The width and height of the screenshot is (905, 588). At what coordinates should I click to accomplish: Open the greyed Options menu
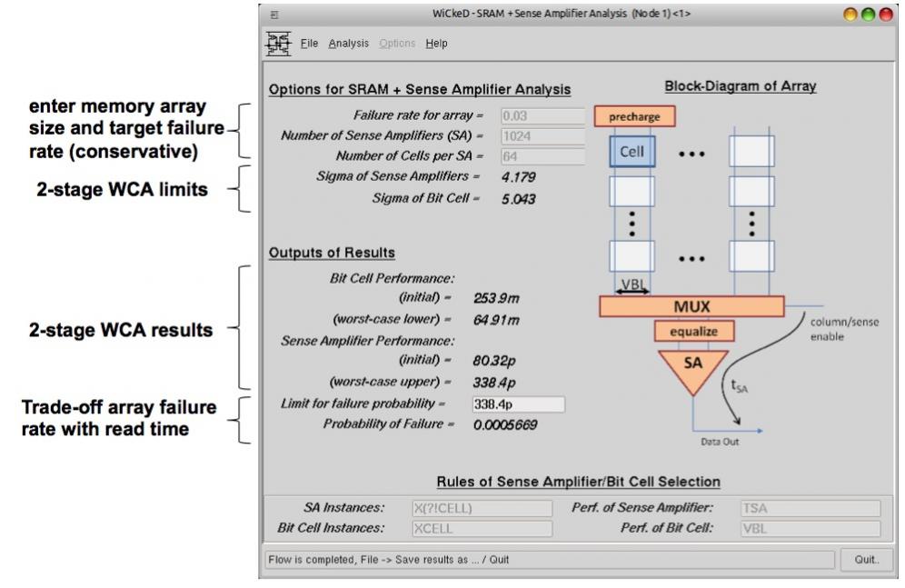(x=397, y=44)
